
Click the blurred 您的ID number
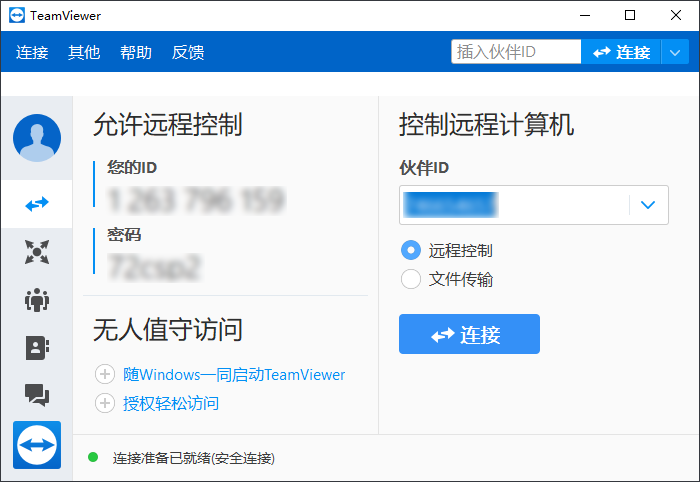[196, 199]
